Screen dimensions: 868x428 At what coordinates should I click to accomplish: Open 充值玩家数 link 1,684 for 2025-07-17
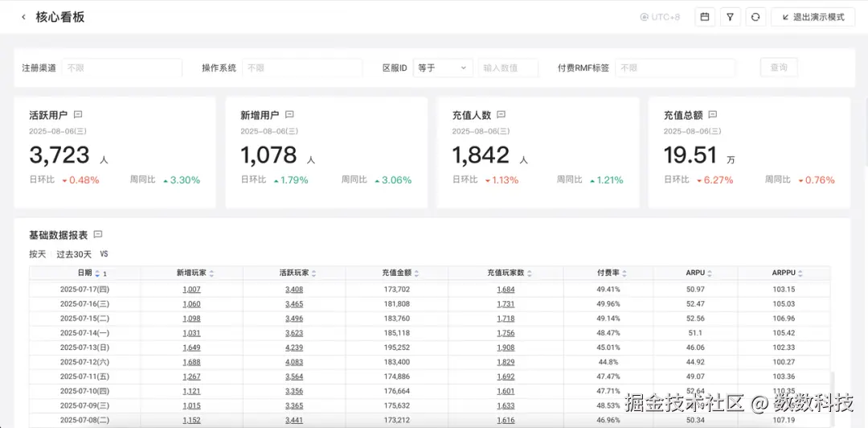pos(506,290)
